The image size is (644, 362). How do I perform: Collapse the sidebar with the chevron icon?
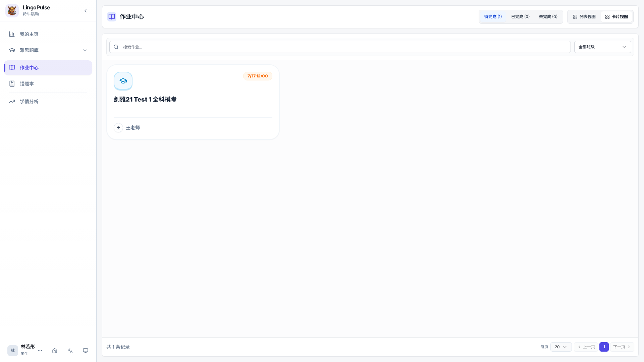(86, 11)
